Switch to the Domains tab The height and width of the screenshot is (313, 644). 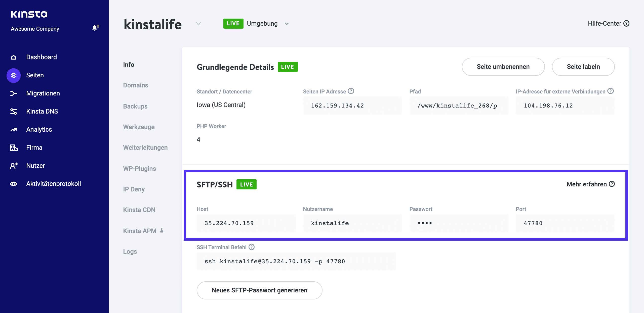135,85
